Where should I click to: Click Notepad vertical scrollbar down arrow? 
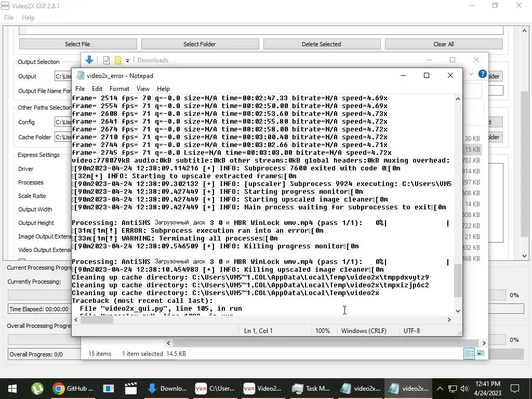(458, 311)
